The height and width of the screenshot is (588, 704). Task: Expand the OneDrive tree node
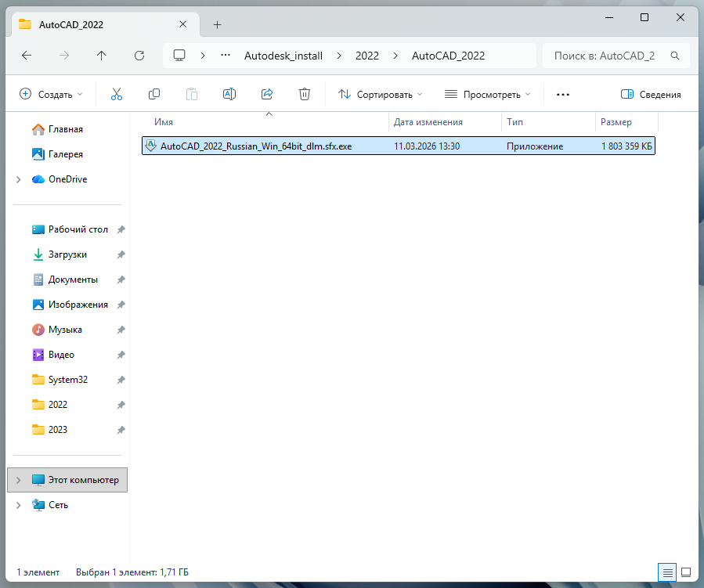[19, 179]
